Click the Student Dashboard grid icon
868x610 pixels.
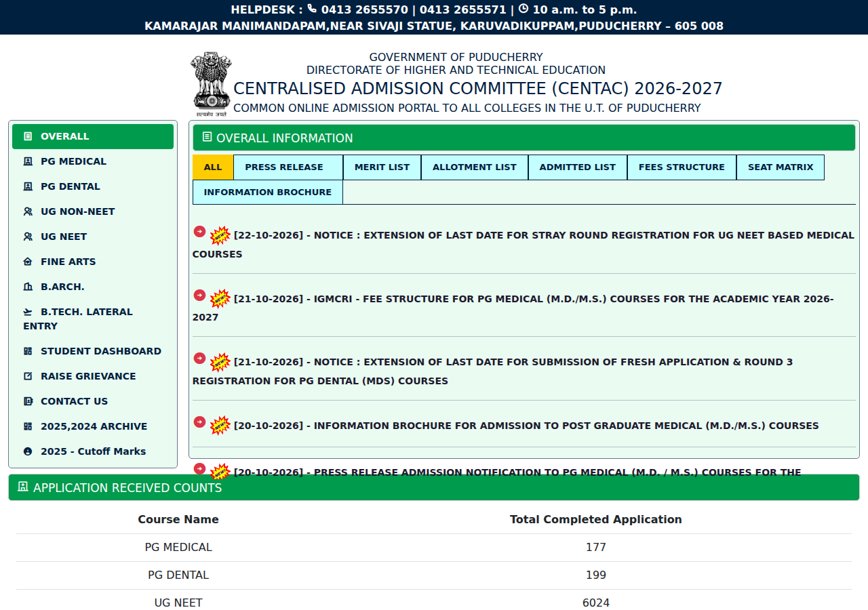tap(28, 351)
